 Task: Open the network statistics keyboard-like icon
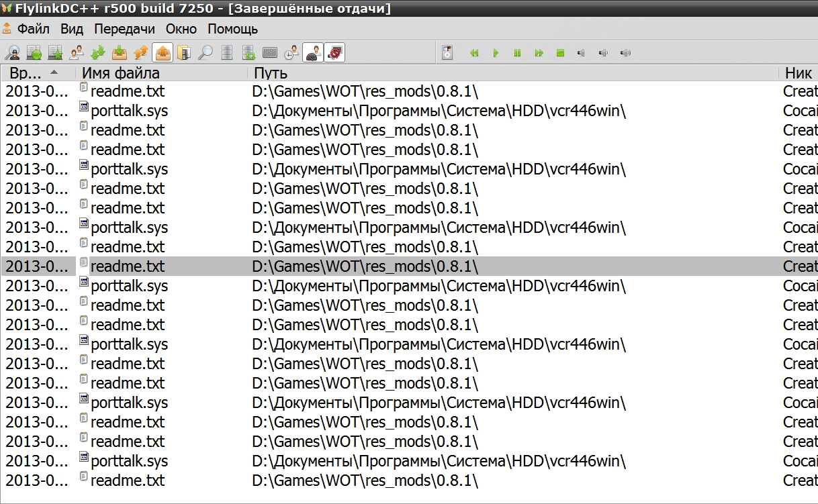point(270,52)
